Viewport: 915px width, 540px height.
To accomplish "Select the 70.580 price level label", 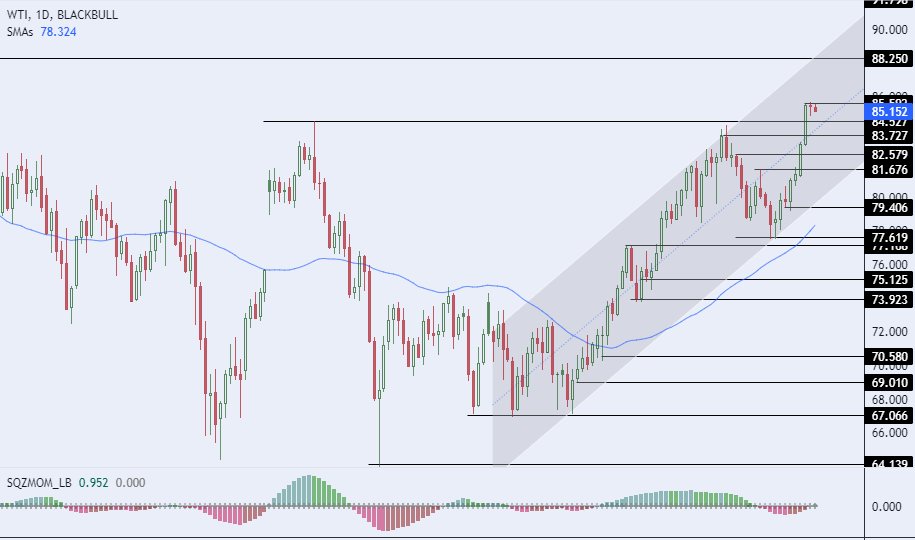I will [x=888, y=356].
